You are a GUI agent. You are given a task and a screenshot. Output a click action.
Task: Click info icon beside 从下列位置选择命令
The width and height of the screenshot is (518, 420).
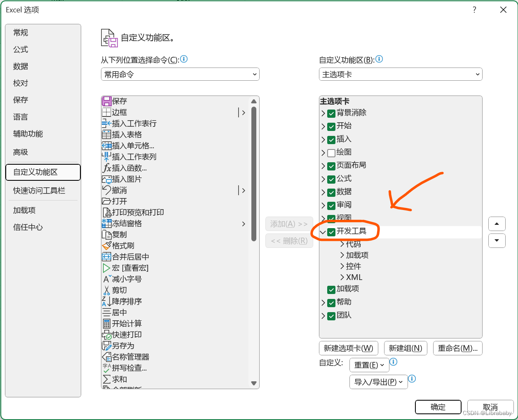tap(184, 59)
